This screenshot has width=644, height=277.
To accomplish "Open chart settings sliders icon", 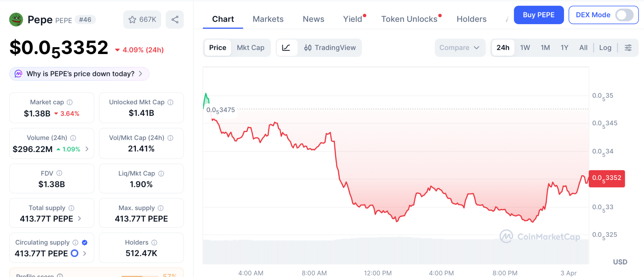I will point(628,48).
